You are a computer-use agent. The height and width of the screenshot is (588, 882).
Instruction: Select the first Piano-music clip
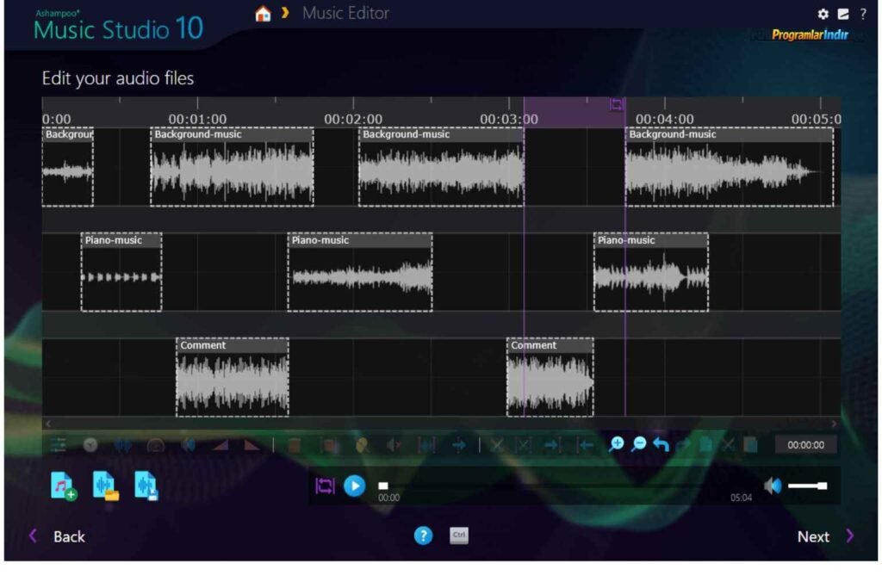121,272
